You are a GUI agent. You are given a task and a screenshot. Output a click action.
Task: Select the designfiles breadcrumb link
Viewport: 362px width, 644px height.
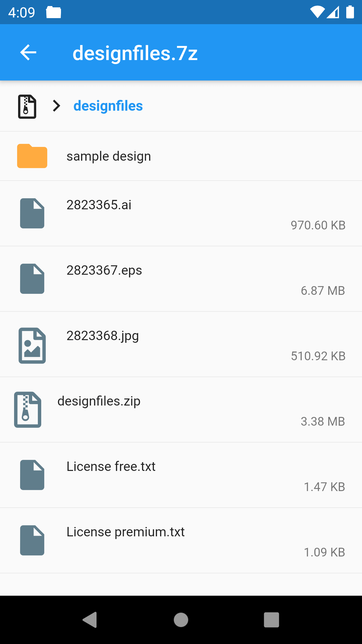[108, 106]
